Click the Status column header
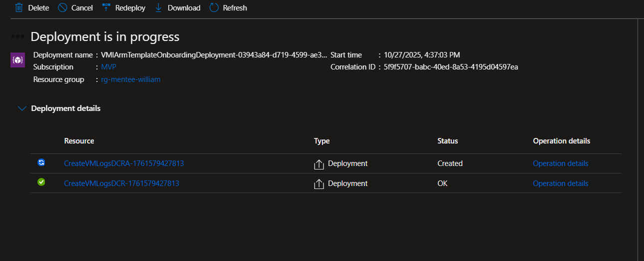This screenshot has width=644, height=261. pyautogui.click(x=447, y=141)
